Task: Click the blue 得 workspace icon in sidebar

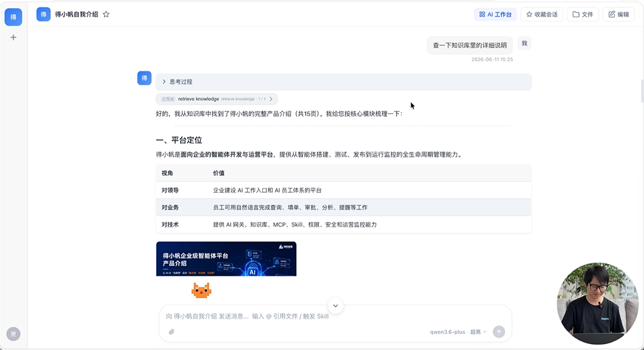Action: coord(13,17)
